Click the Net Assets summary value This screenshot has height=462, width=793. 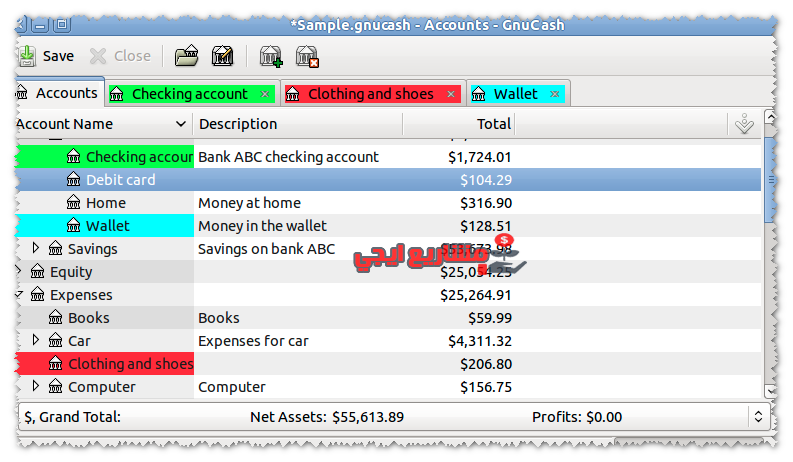(368, 417)
